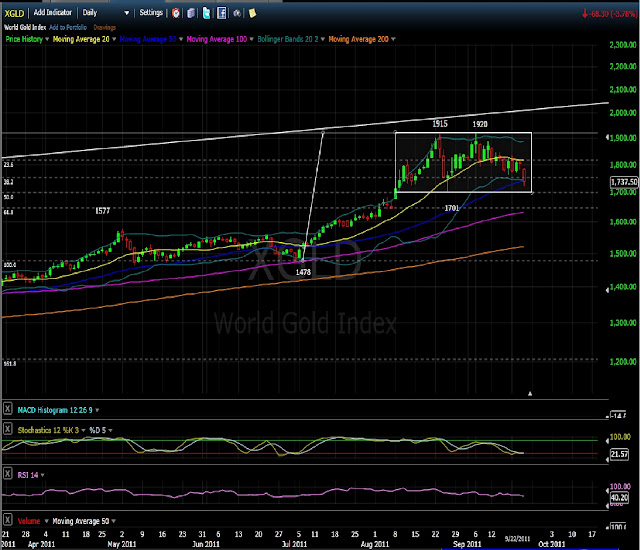640x550 pixels.
Task: Click the 40.20 RSI value tag
Action: tap(619, 497)
